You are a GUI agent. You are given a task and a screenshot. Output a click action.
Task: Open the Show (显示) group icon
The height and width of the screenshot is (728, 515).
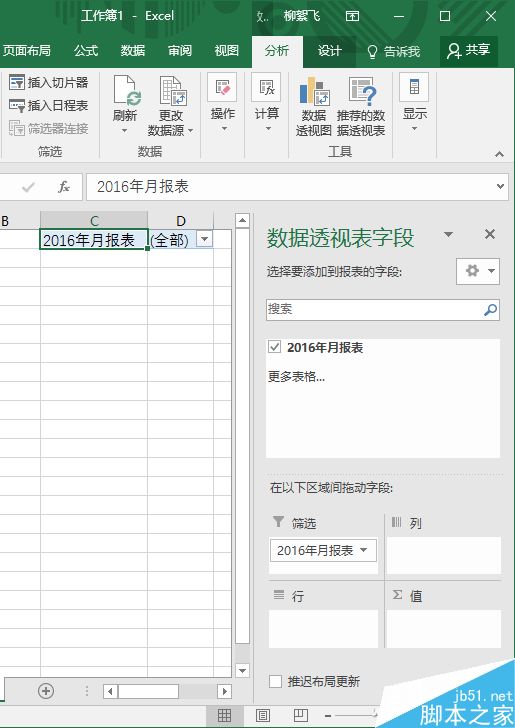414,87
